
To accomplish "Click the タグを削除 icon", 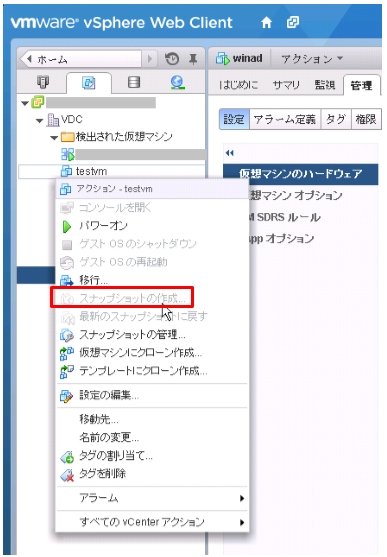I will 67,475.
